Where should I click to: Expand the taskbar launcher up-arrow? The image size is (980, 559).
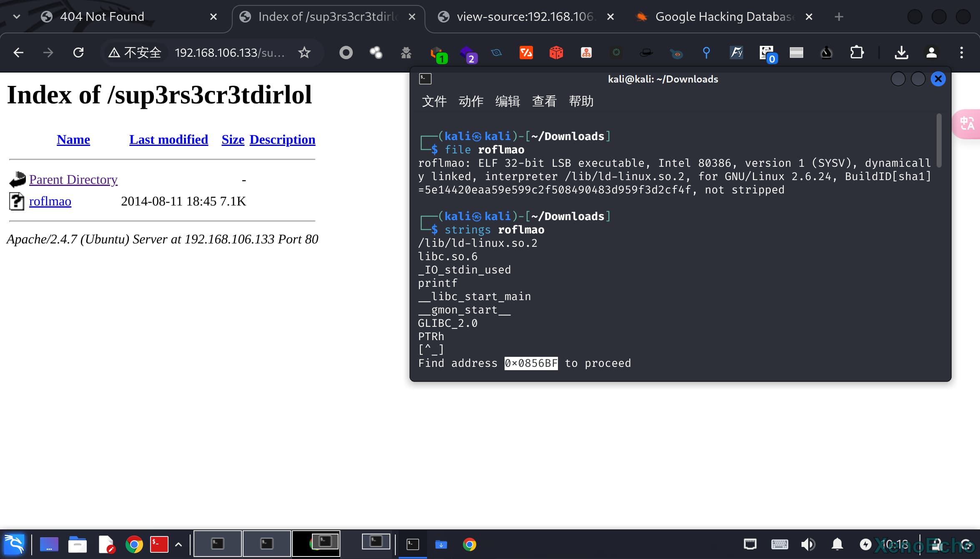(178, 544)
